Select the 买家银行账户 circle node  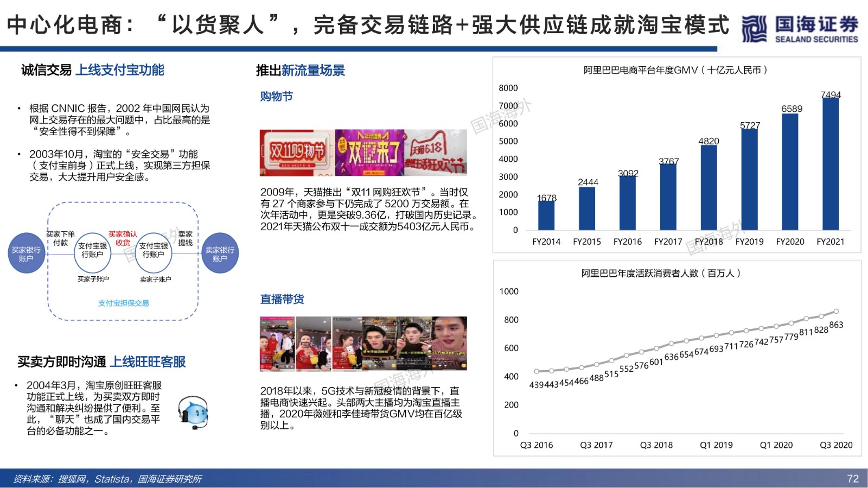[26, 253]
